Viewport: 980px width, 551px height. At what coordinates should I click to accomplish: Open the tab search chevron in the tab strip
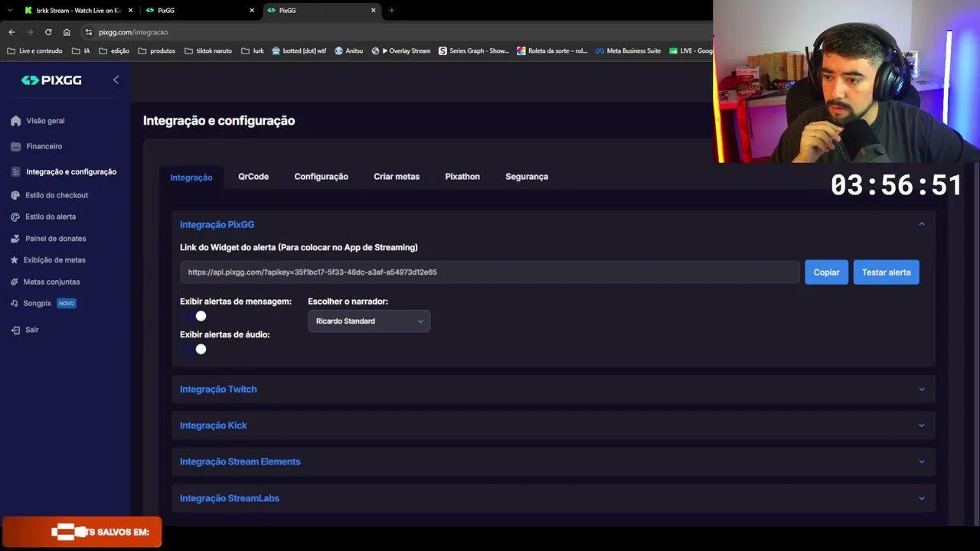(x=10, y=11)
